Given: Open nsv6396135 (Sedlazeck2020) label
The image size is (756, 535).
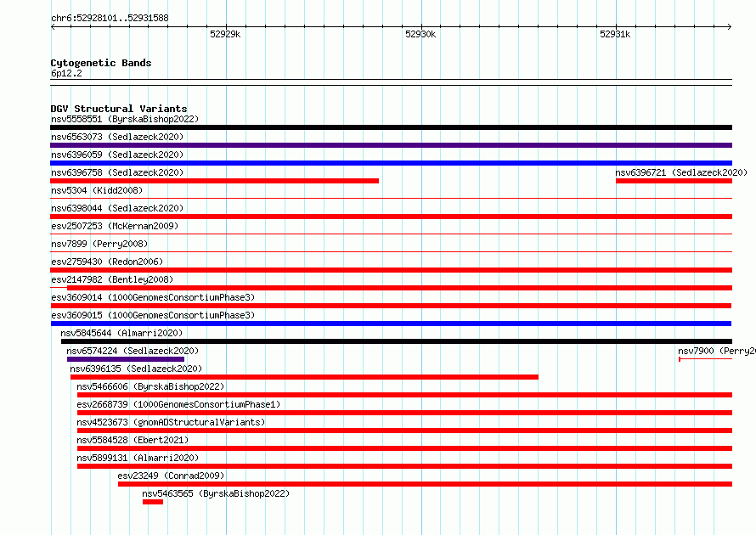Looking at the screenshot, I should pyautogui.click(x=136, y=369).
